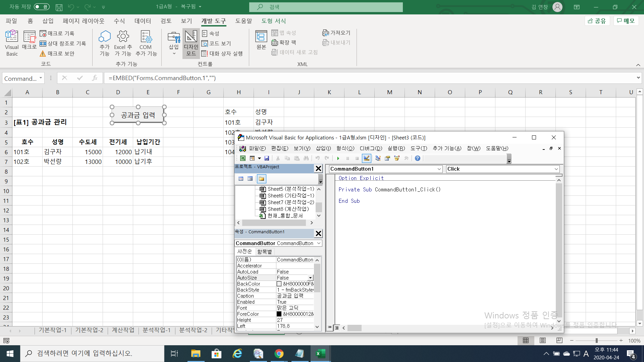Click the VBA help question mark icon
Image resolution: width=644 pixels, height=362 pixels.
pyautogui.click(x=418, y=158)
